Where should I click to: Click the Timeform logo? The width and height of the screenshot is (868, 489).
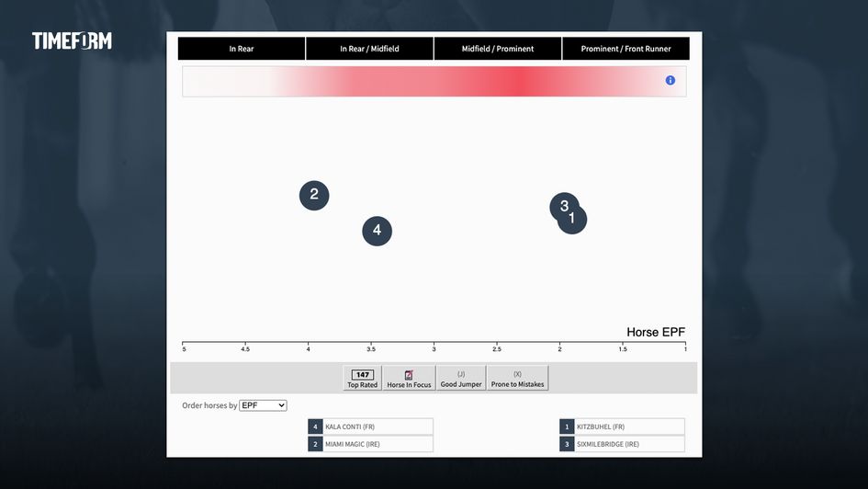72,40
